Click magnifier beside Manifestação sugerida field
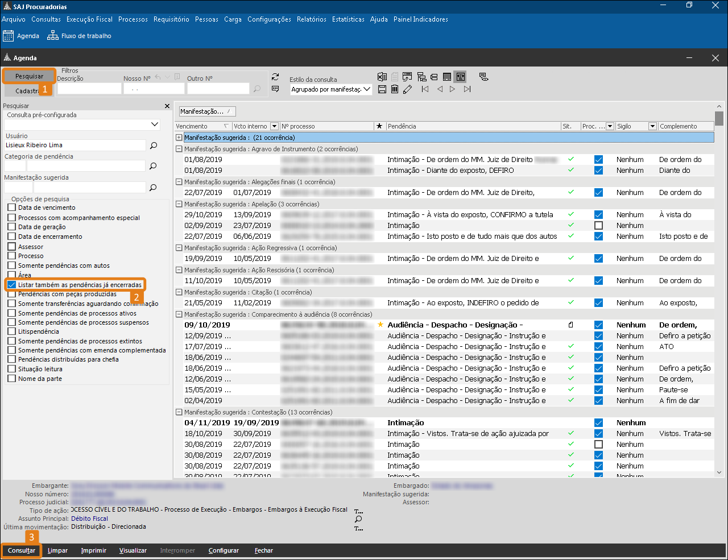The height and width of the screenshot is (560, 728). click(x=154, y=187)
